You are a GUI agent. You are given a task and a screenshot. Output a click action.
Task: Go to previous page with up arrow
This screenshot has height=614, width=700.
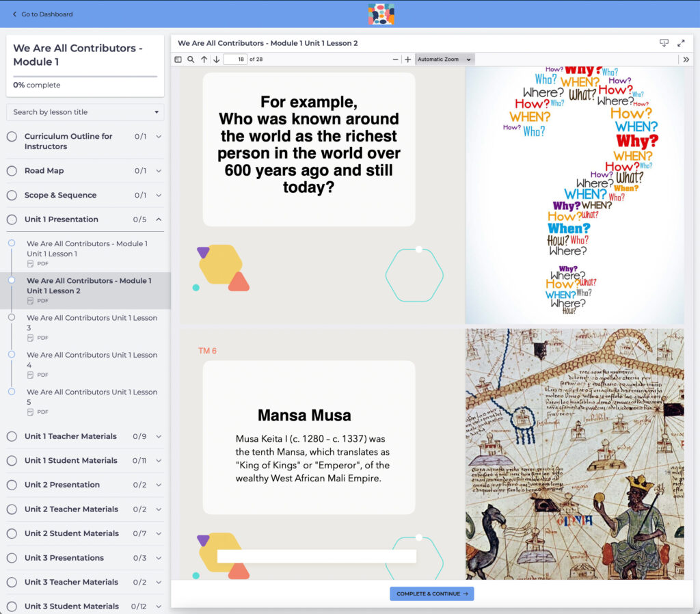point(204,59)
